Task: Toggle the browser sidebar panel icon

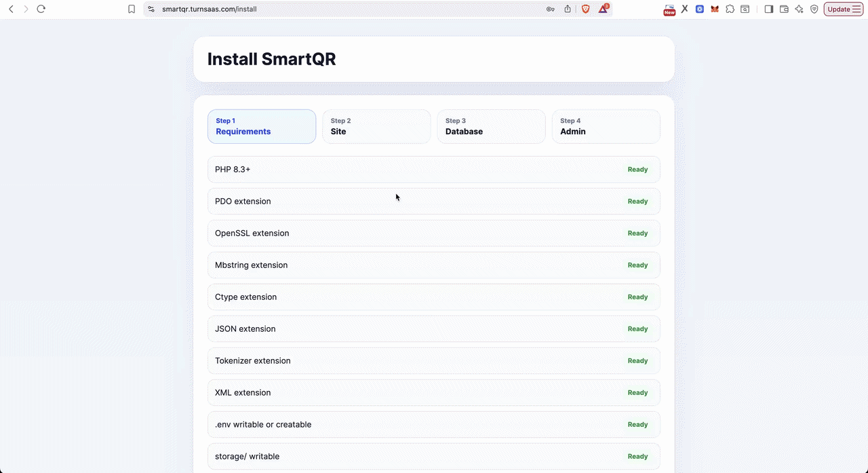Action: (769, 9)
